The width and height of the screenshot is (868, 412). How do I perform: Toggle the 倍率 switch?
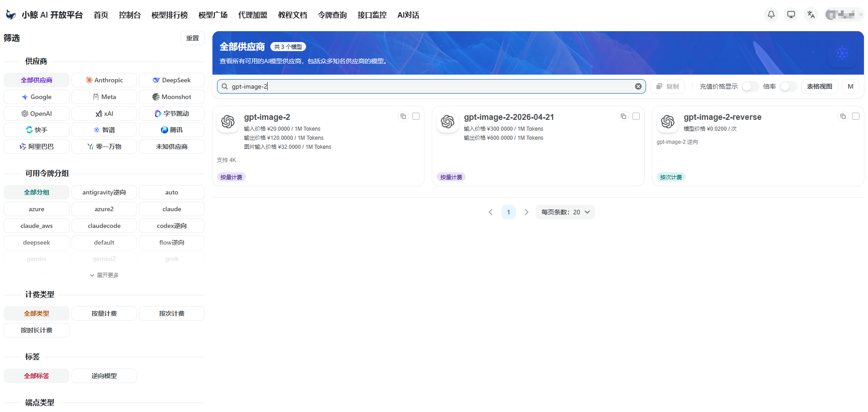coord(788,86)
